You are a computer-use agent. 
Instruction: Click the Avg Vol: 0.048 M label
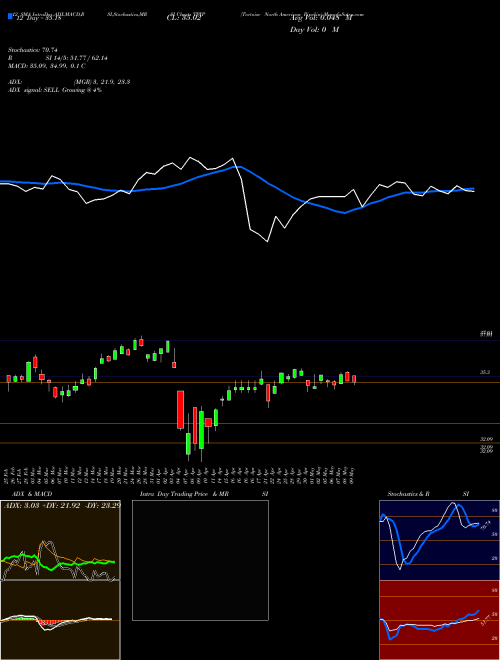[x=321, y=18]
